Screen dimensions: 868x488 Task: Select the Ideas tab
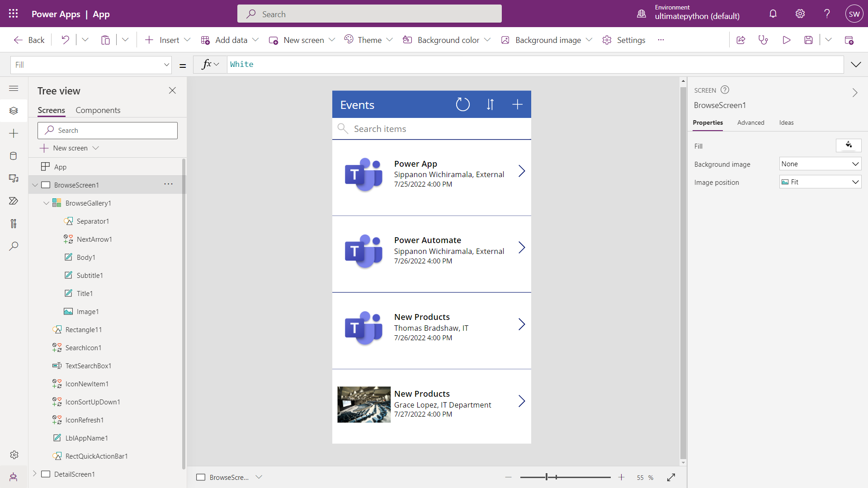click(x=786, y=122)
